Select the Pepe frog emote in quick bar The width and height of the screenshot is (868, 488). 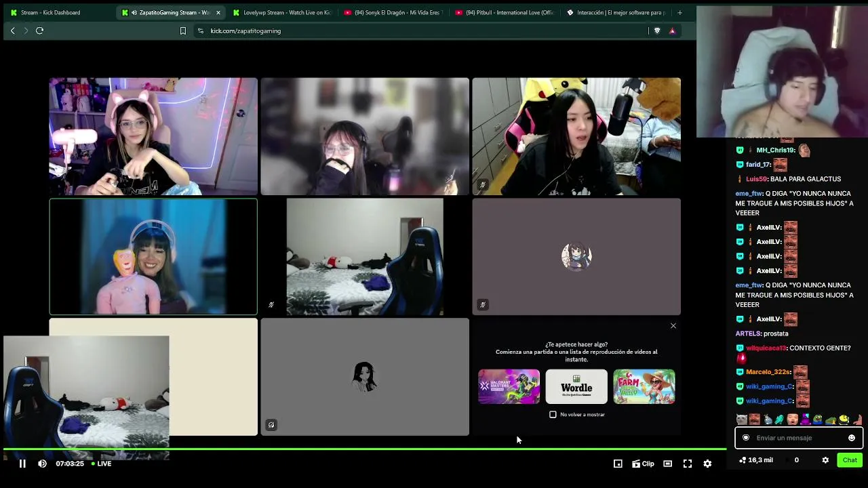(818, 420)
